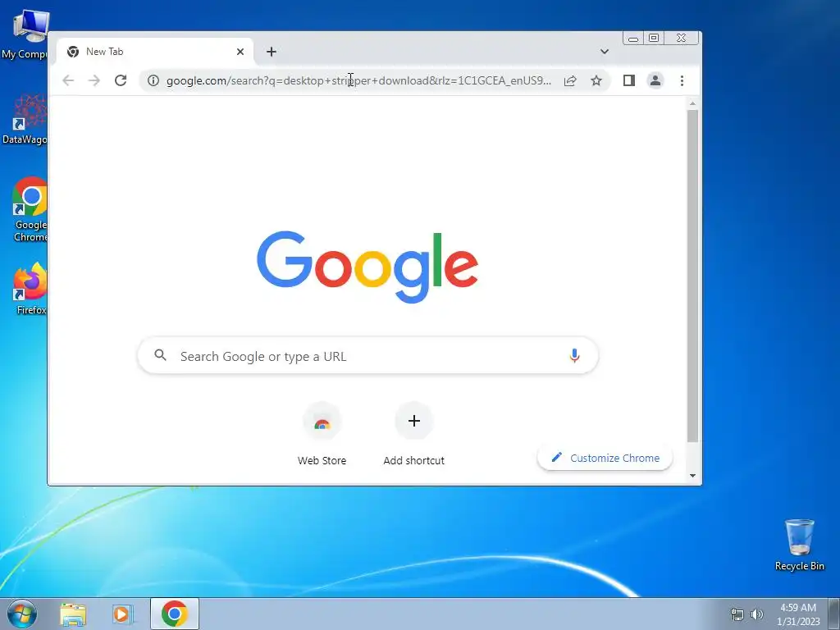Go back using Chrome's back arrow
The image size is (840, 630).
pyautogui.click(x=68, y=80)
